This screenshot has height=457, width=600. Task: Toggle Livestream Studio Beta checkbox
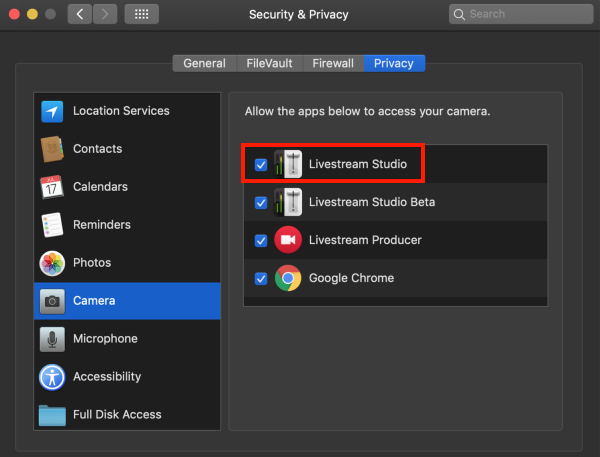point(261,202)
